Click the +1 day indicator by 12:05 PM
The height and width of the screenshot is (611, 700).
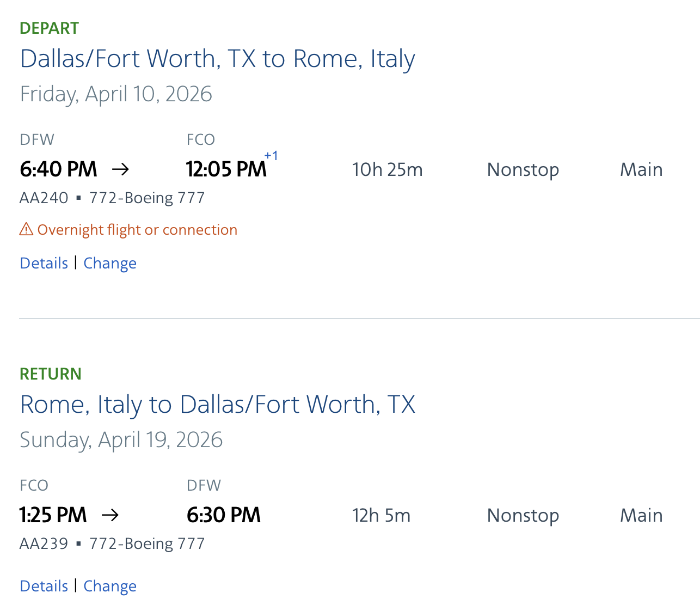coord(271,156)
